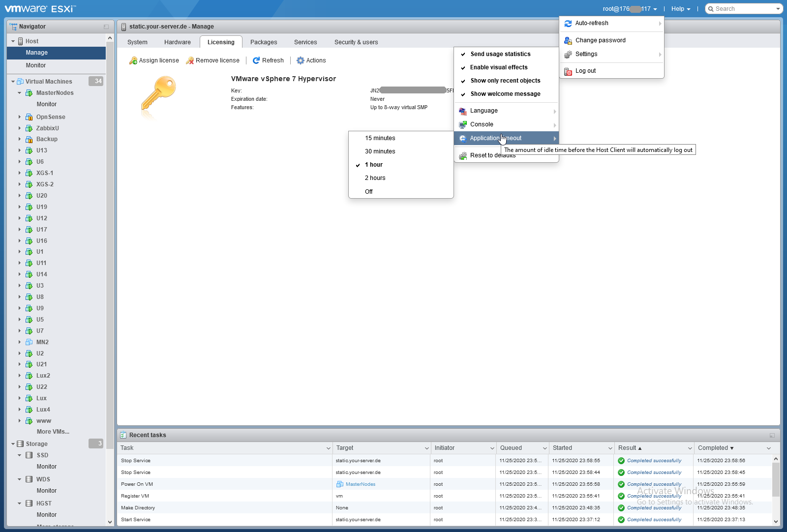787x532 pixels.
Task: Click the Language flag icon
Action: 463,111
